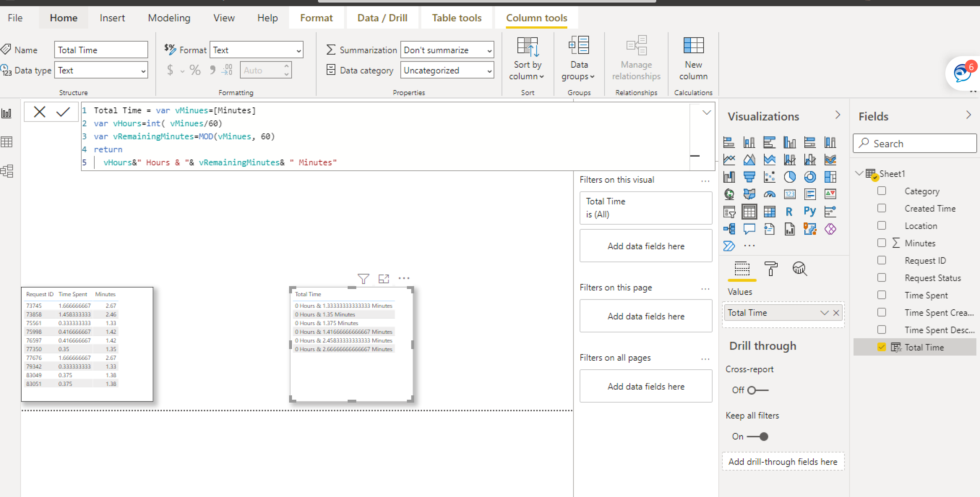Collapse the Visualizations pane
This screenshot has height=497, width=980.
click(838, 115)
